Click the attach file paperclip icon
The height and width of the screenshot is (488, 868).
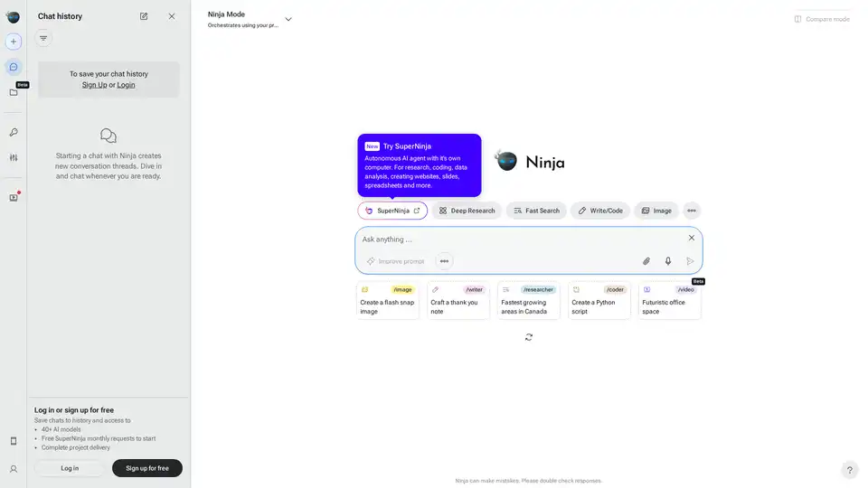tap(646, 261)
